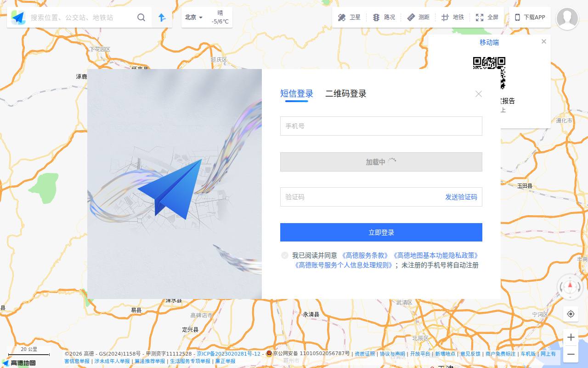Check the agreement checkbox before 我已阅读并同意
This screenshot has width=588, height=368.
(x=285, y=255)
